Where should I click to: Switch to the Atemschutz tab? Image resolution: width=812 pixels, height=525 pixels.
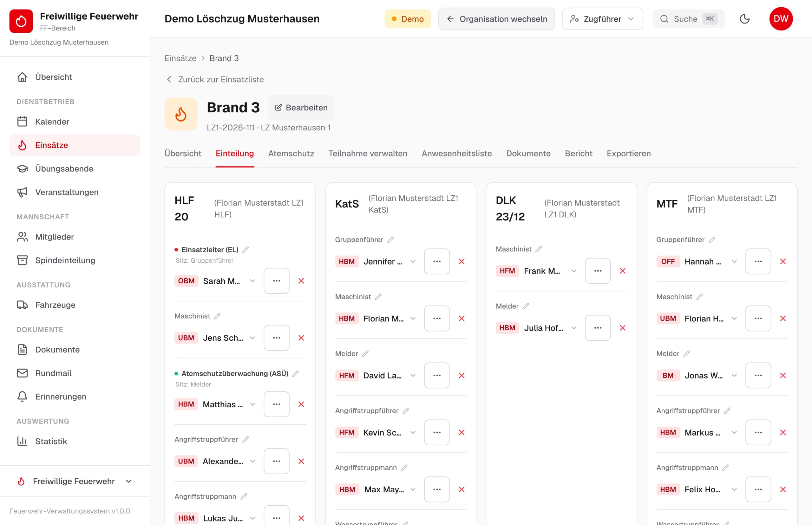pyautogui.click(x=291, y=154)
